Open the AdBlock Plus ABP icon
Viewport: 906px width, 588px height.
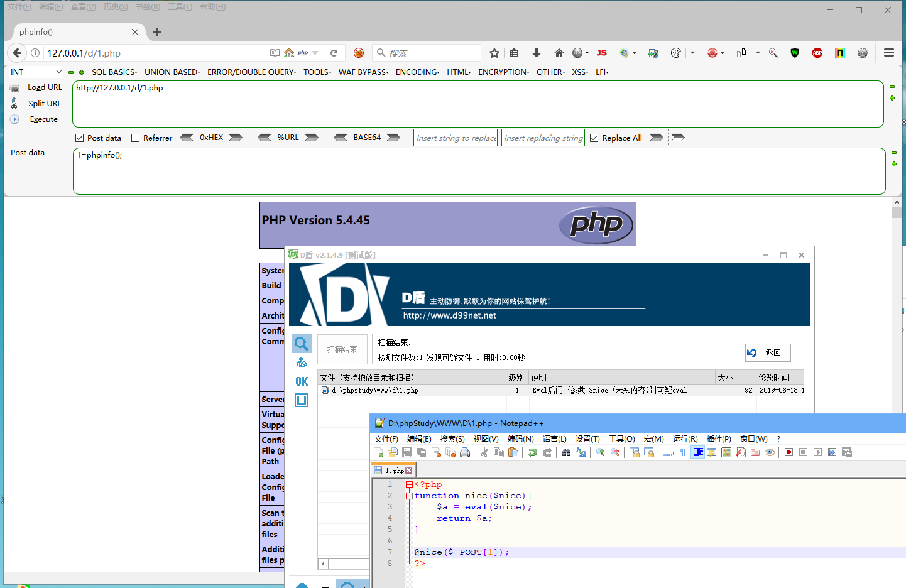[817, 53]
